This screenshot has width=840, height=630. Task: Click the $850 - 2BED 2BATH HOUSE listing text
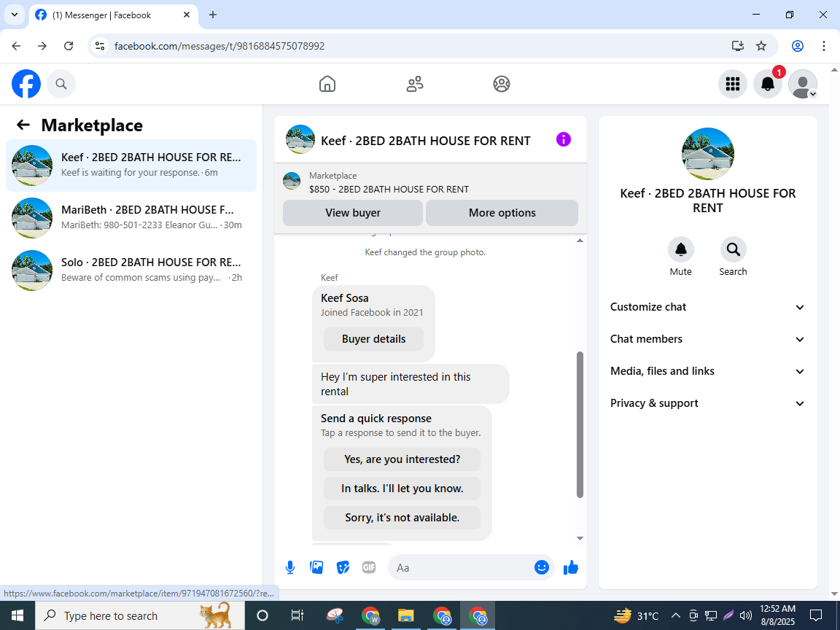click(389, 189)
